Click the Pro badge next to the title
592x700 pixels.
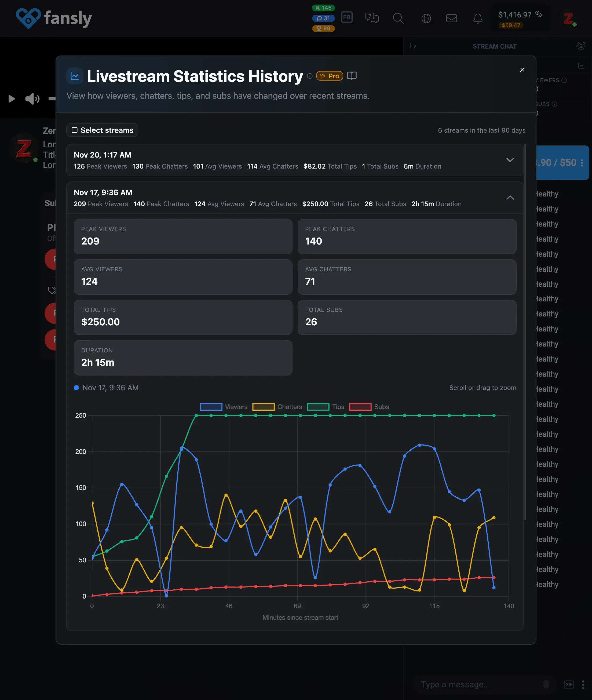pyautogui.click(x=330, y=76)
